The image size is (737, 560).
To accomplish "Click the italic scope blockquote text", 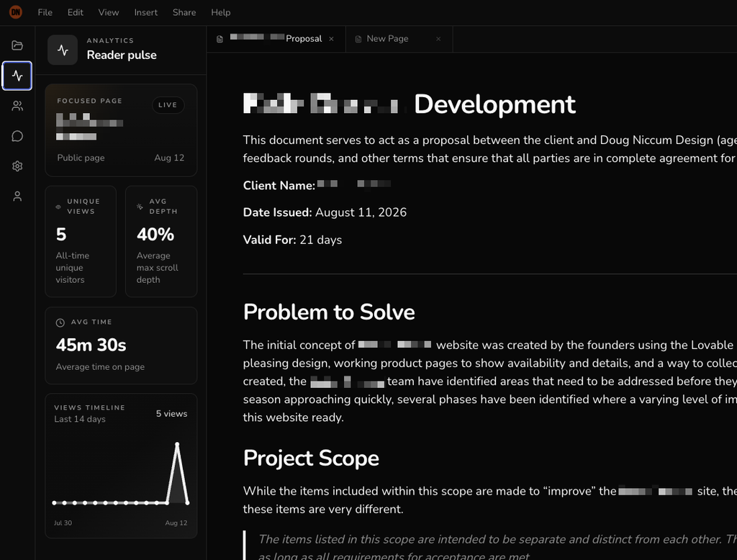I will point(497,547).
